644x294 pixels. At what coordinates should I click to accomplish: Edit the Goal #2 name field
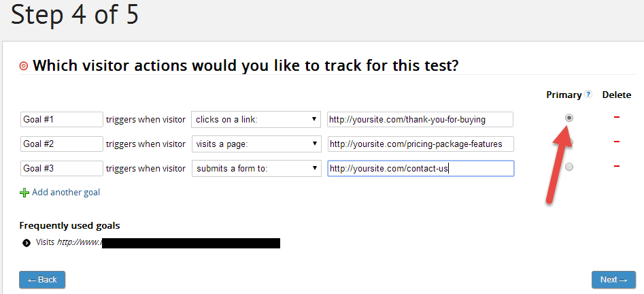pos(61,144)
